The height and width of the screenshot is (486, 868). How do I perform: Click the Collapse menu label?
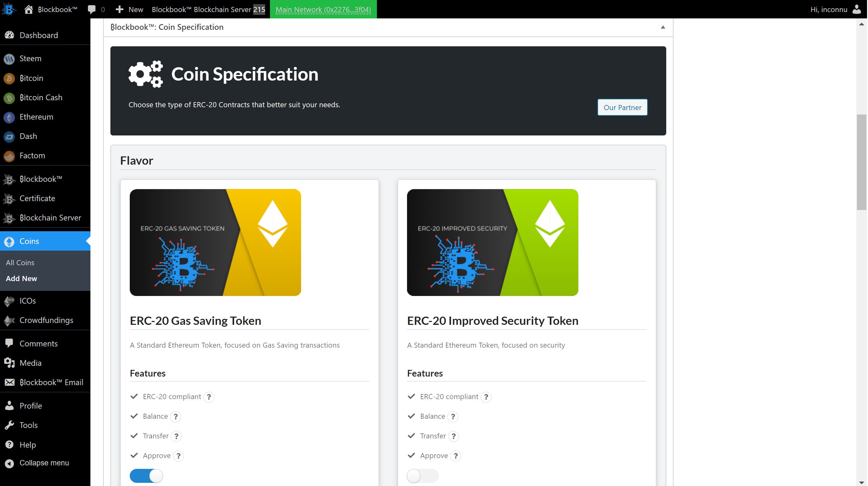[44, 463]
